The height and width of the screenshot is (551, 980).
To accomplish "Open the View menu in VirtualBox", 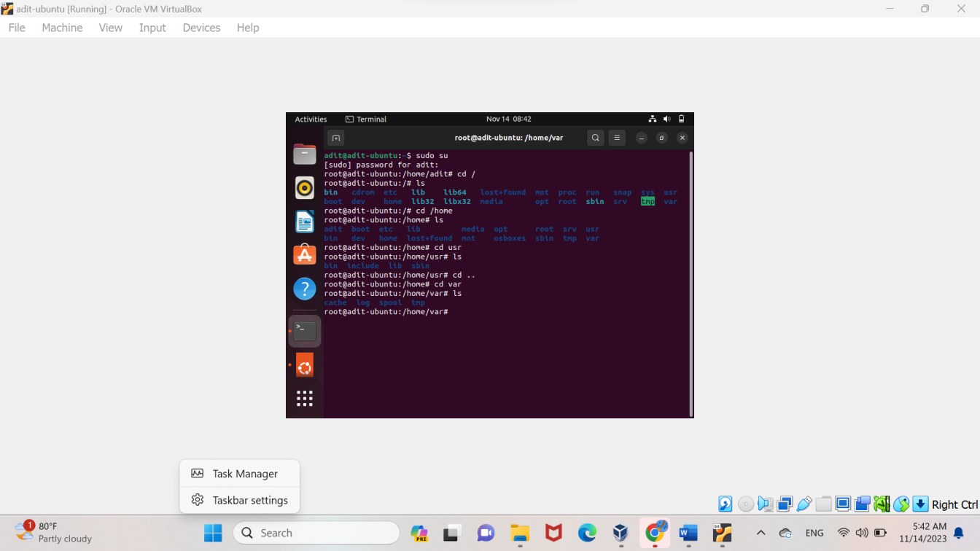I will 111,28.
